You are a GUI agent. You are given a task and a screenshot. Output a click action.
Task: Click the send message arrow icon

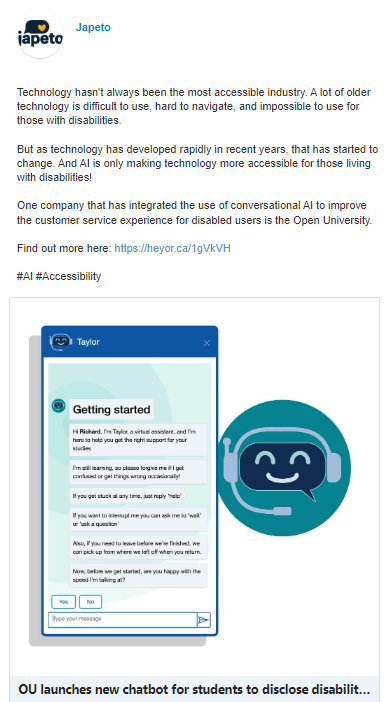[x=204, y=620]
